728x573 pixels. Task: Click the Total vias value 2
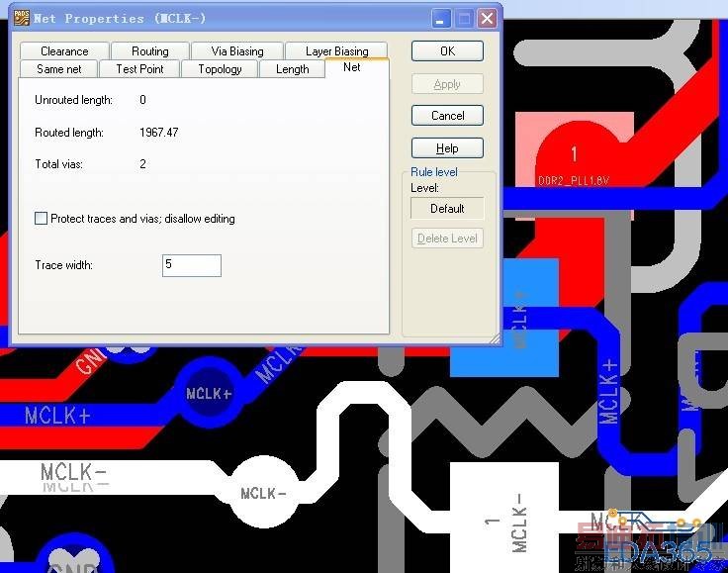coord(143,164)
